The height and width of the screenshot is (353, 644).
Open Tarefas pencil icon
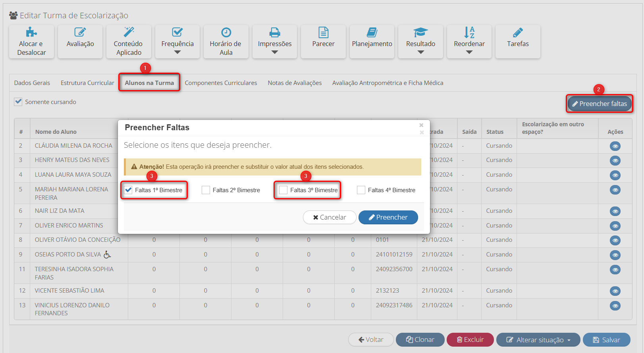coord(518,32)
